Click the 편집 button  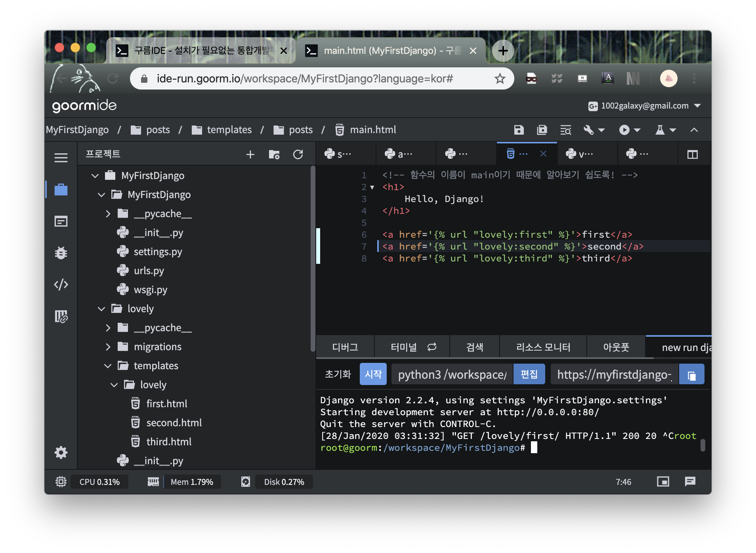coord(529,374)
